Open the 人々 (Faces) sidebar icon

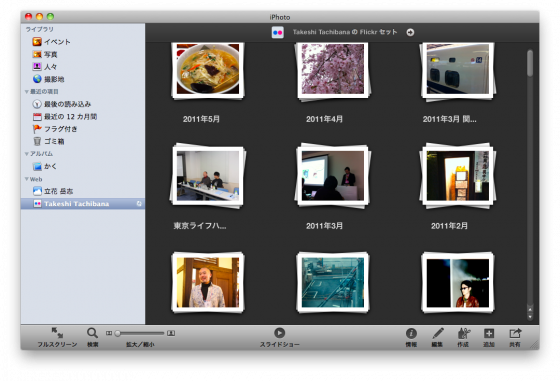(x=37, y=66)
